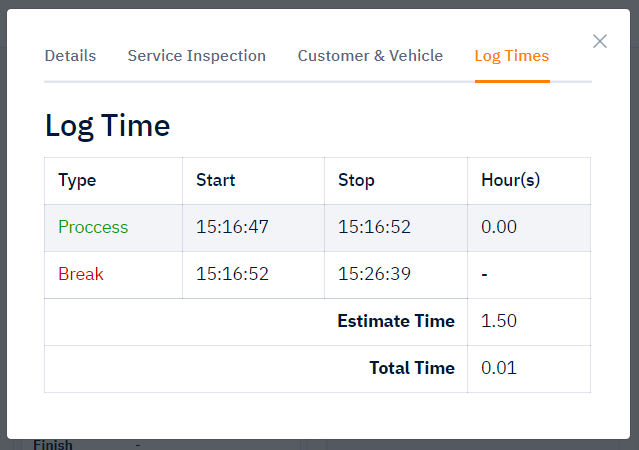Switch to the Details tab
The height and width of the screenshot is (450, 639).
[70, 56]
